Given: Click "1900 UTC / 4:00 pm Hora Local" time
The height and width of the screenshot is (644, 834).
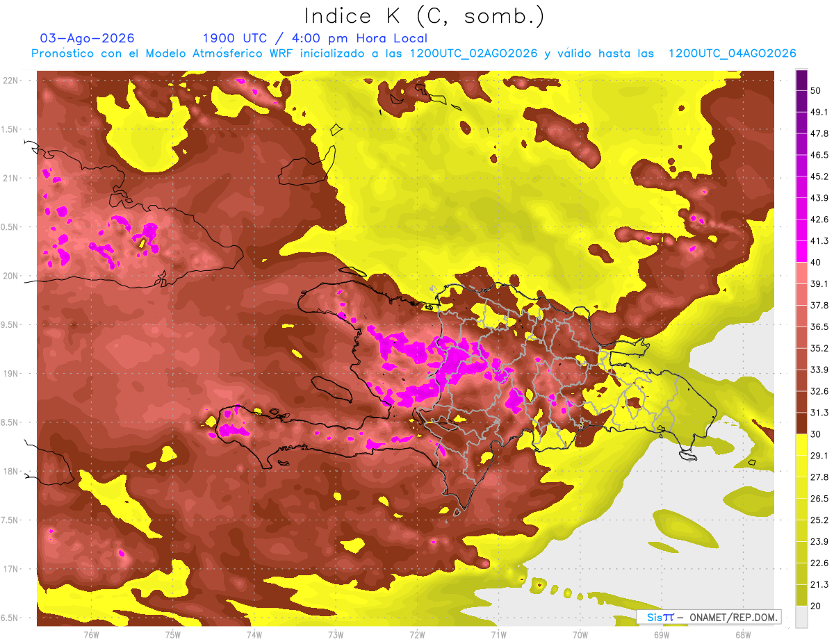Looking at the screenshot, I should pyautogui.click(x=315, y=38).
